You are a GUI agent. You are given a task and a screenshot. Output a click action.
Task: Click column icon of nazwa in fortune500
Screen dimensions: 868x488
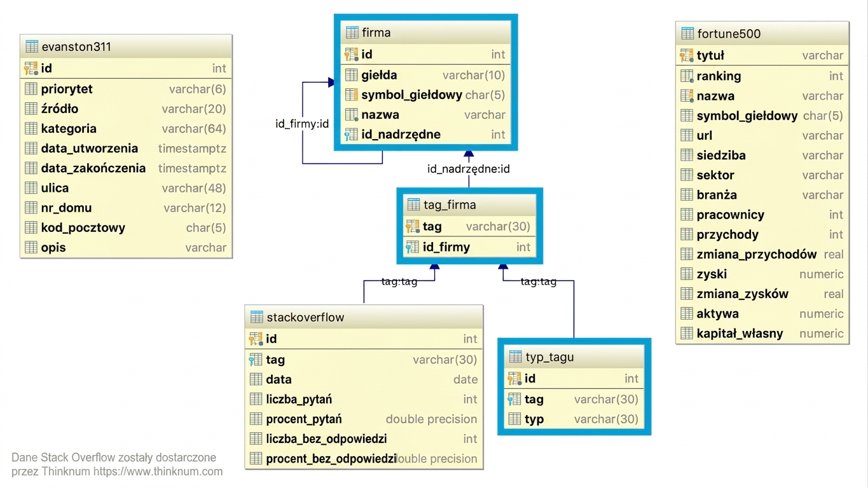click(x=687, y=96)
